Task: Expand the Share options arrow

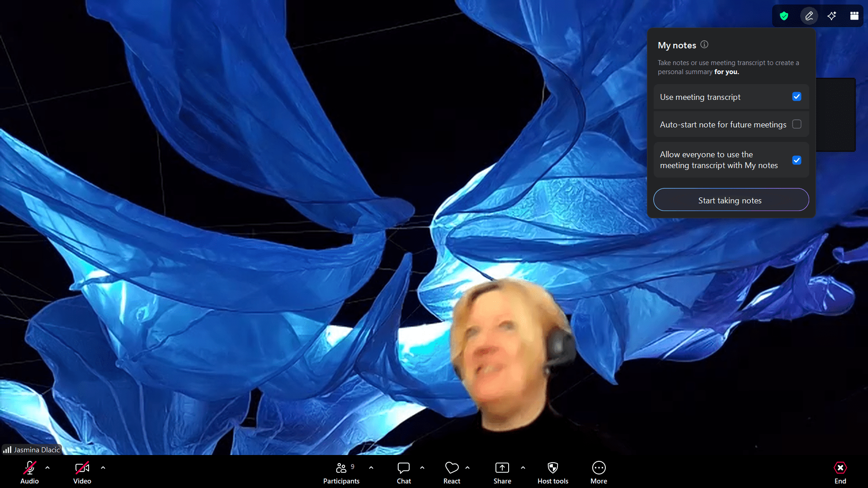Action: [x=523, y=468]
